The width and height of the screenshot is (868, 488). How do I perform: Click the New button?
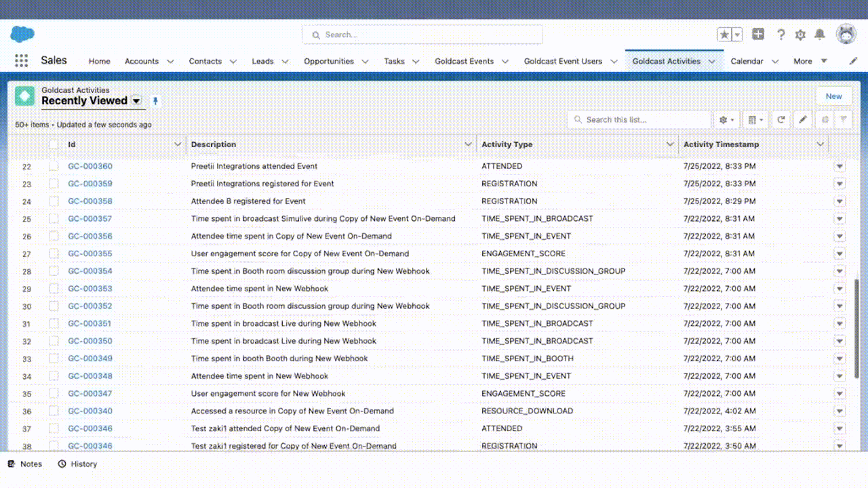834,96
